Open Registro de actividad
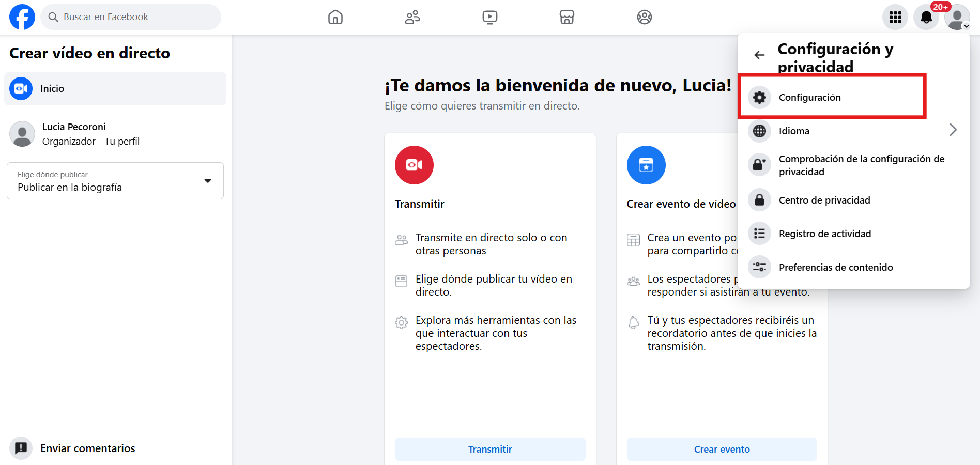 pos(824,234)
